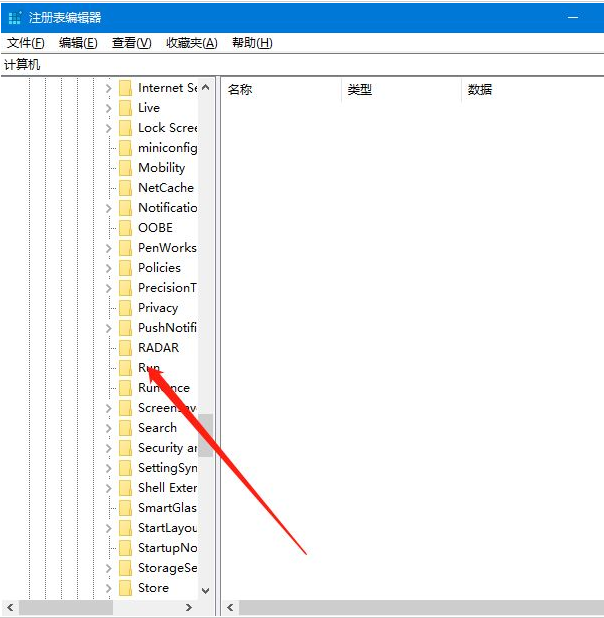604x618 pixels.
Task: Click the StartupNotify folder icon
Action: point(125,548)
